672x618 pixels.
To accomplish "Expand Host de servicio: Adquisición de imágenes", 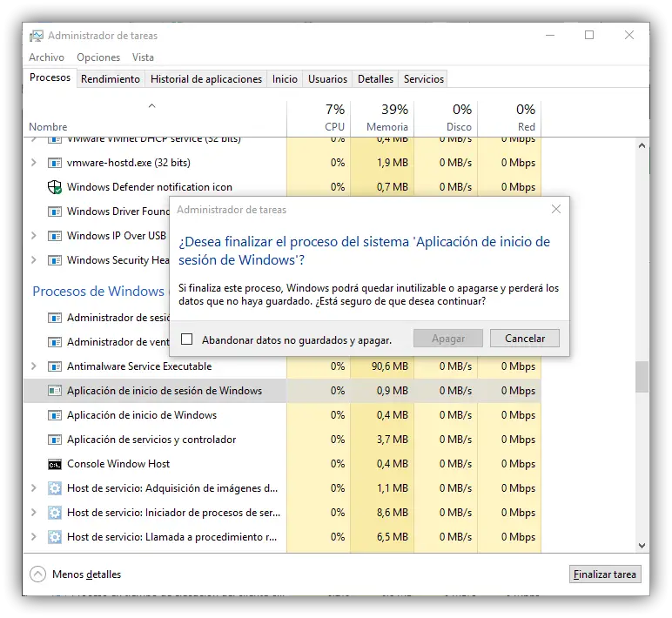I will [x=34, y=488].
